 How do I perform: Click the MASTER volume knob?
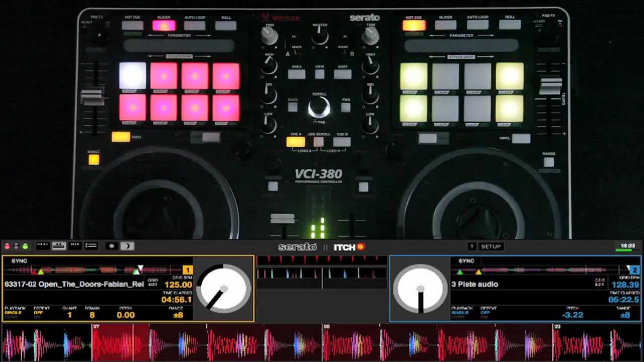(319, 37)
